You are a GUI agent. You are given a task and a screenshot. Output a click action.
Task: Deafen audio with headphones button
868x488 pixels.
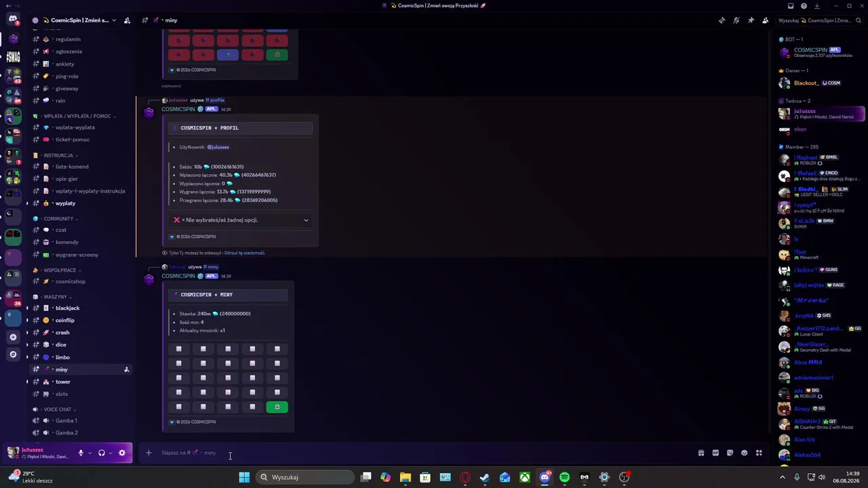(x=102, y=453)
